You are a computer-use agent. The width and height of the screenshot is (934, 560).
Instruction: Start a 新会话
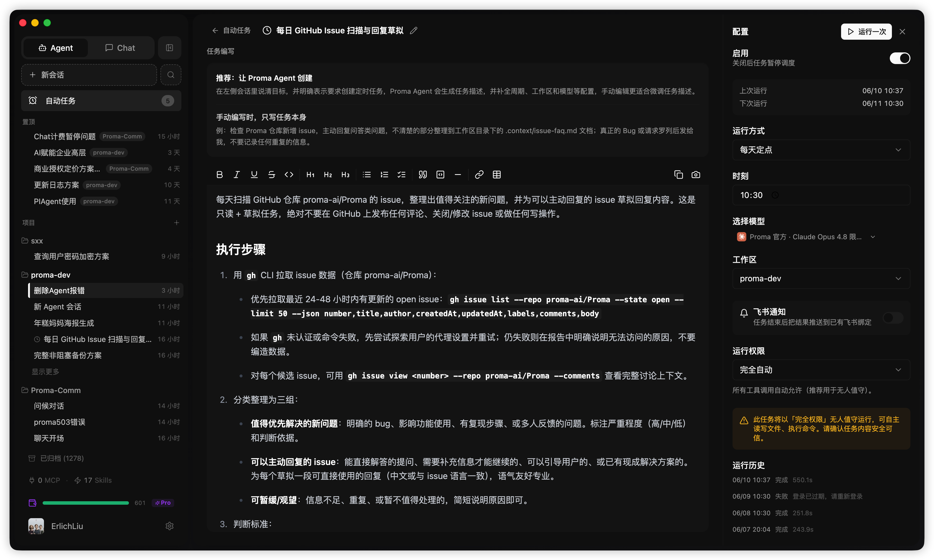(x=89, y=75)
